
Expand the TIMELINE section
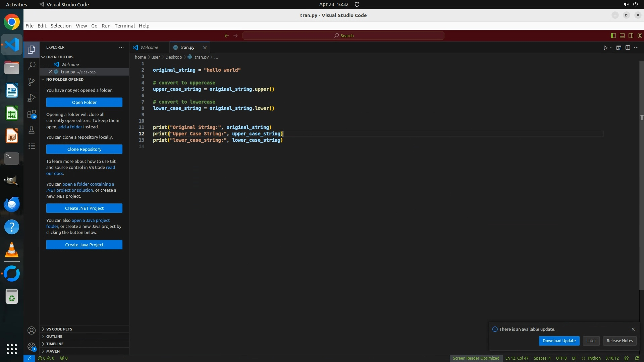[55, 344]
